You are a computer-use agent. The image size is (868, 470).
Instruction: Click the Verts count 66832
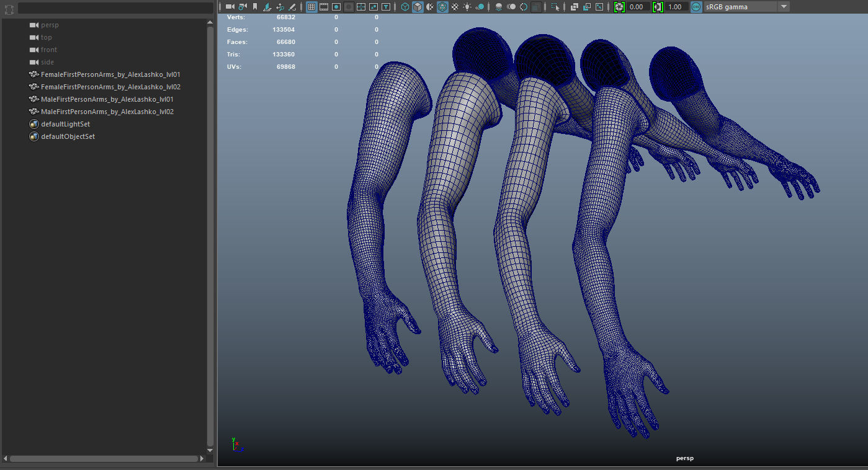[x=286, y=17]
